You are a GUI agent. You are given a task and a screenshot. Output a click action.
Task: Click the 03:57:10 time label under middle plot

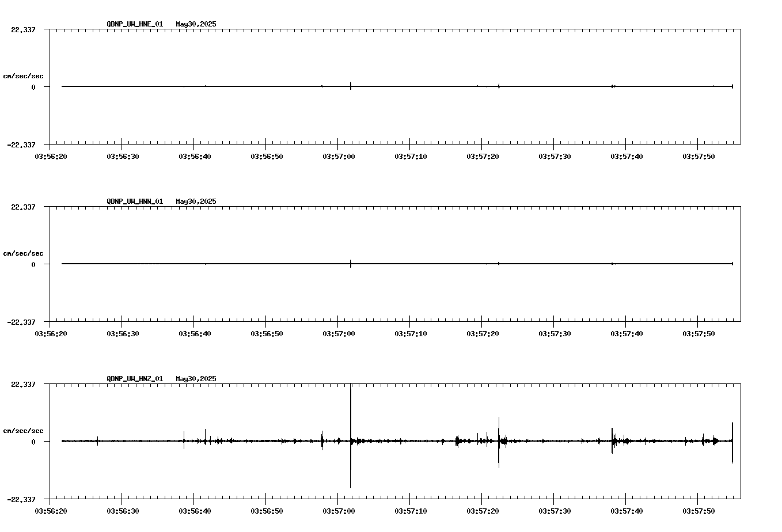click(411, 332)
